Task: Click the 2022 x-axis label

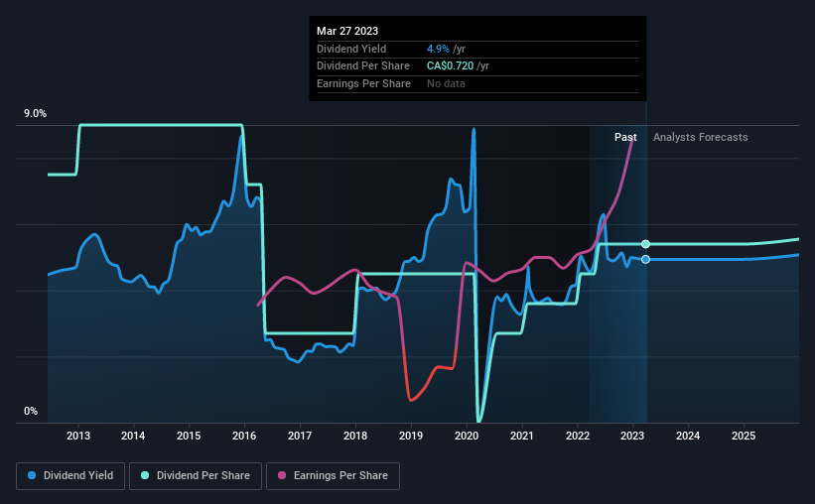Action: pyautogui.click(x=578, y=436)
